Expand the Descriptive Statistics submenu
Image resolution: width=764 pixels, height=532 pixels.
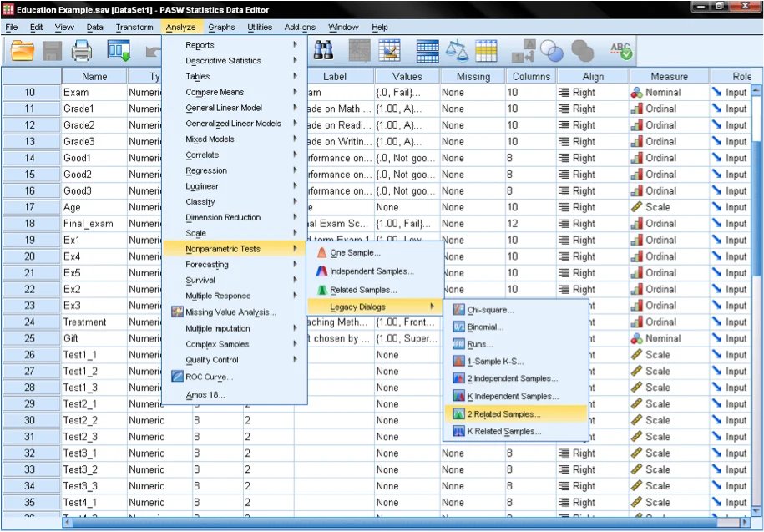(235, 60)
